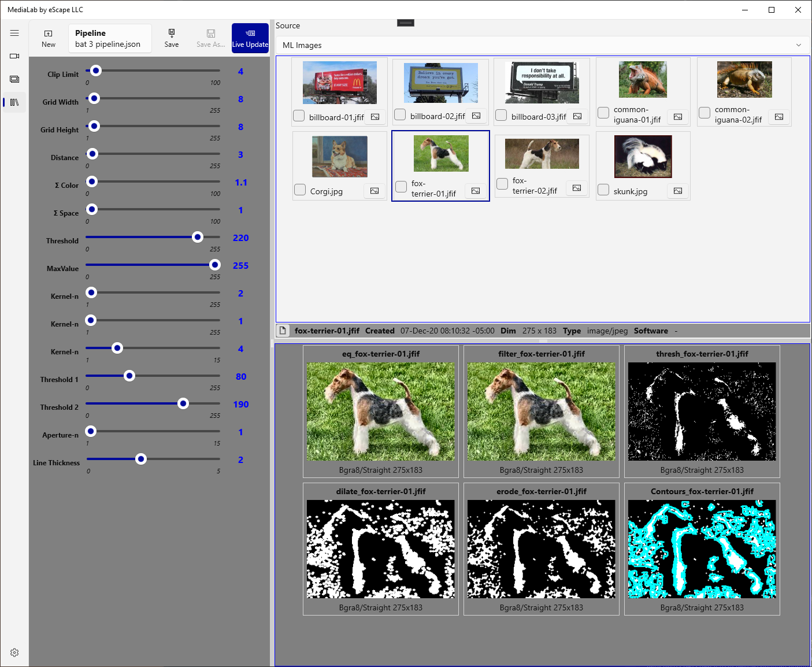Viewport: 812px width, 667px height.
Task: Check the fox-terrier-02.jfif checkbox
Action: tap(502, 183)
